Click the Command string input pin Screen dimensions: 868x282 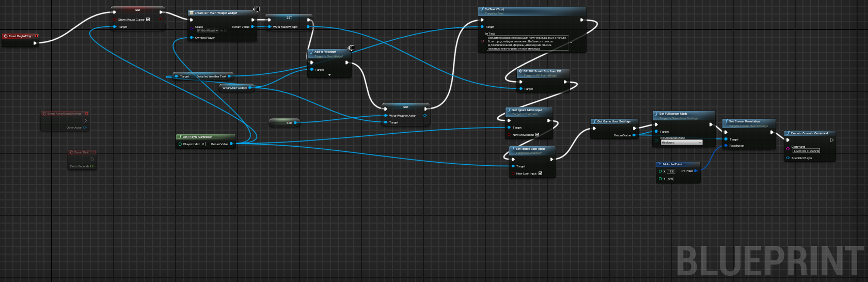(x=788, y=149)
